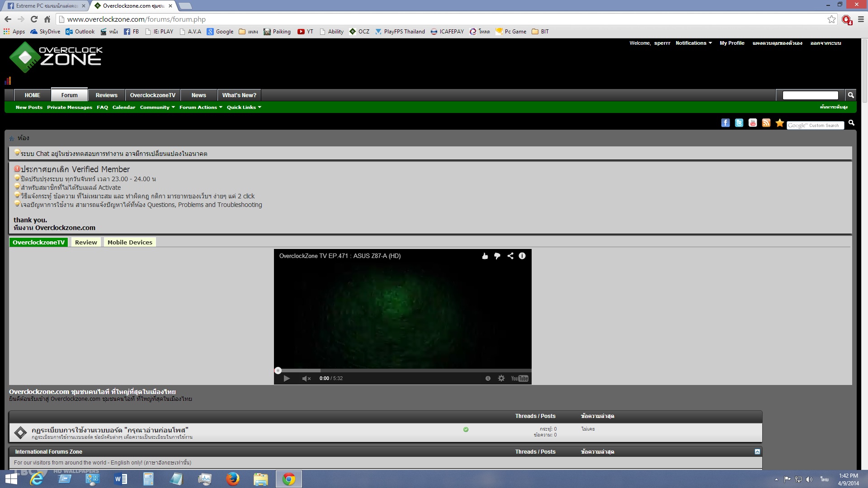Open the YouTube channel icon
The height and width of the screenshot is (488, 868).
point(752,123)
